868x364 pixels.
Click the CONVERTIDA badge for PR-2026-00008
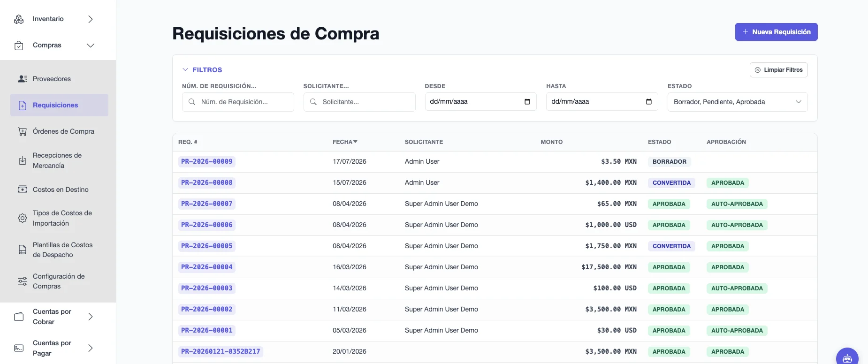[x=671, y=183]
